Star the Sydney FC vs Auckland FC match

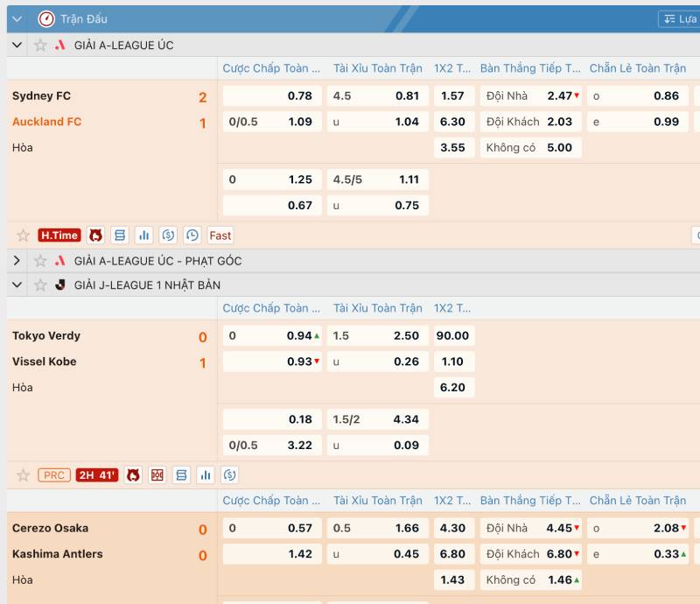[x=24, y=235]
